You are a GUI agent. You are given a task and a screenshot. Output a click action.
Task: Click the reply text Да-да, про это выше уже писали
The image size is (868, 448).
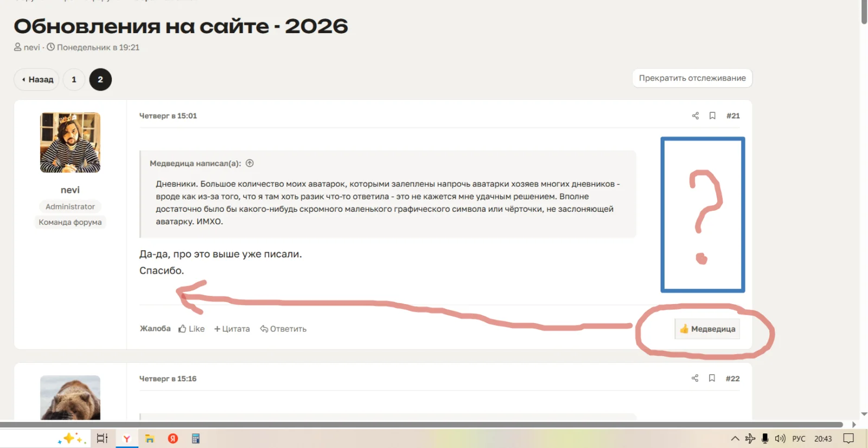220,254
